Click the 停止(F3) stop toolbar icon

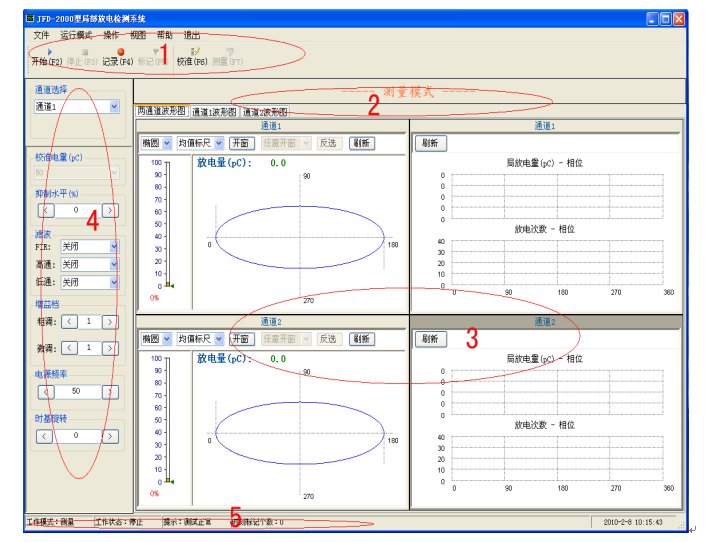[x=82, y=57]
